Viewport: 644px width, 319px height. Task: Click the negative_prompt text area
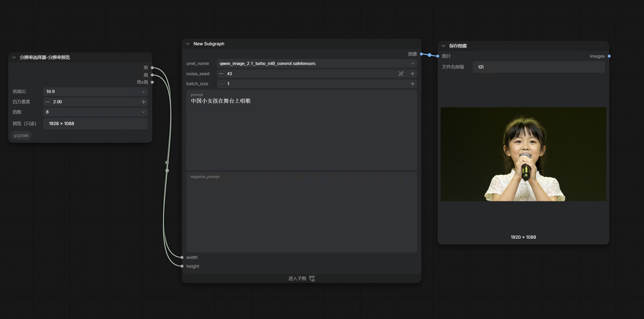[x=302, y=212]
